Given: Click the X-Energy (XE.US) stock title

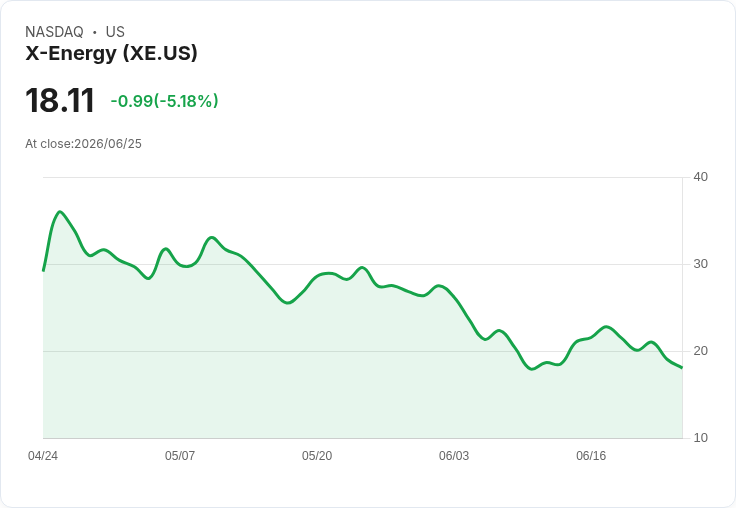Looking at the screenshot, I should click(111, 53).
